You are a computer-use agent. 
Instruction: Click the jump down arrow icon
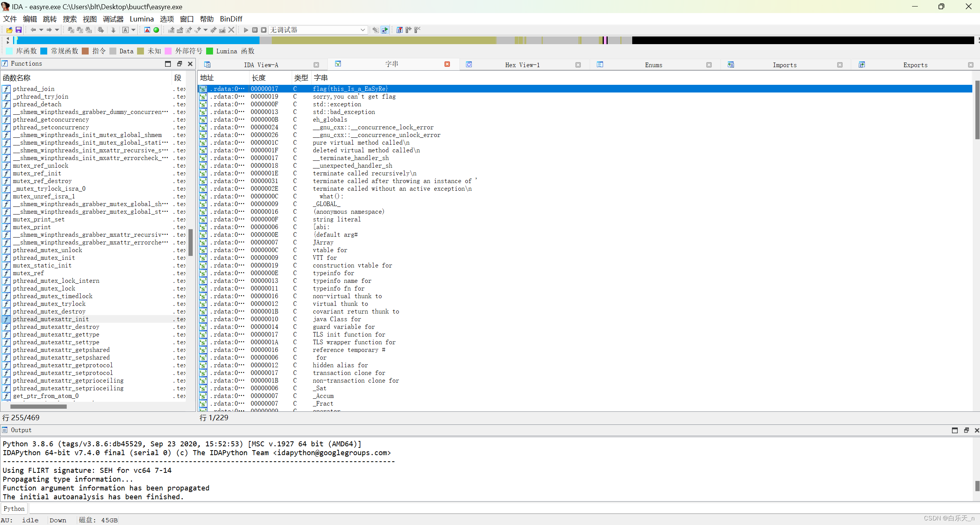click(x=113, y=30)
